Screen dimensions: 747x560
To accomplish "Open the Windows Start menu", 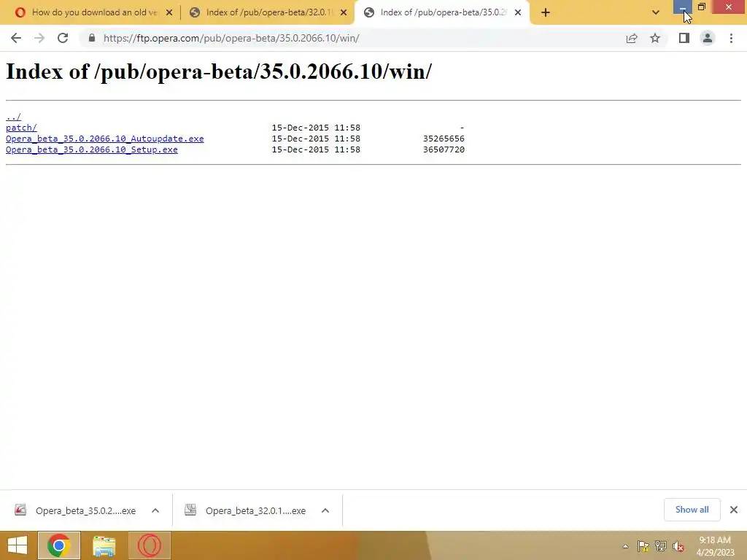I will click(18, 545).
